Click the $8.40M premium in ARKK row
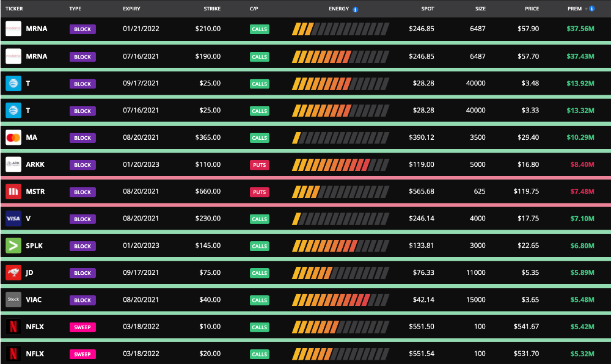The image size is (611, 364). pos(582,164)
